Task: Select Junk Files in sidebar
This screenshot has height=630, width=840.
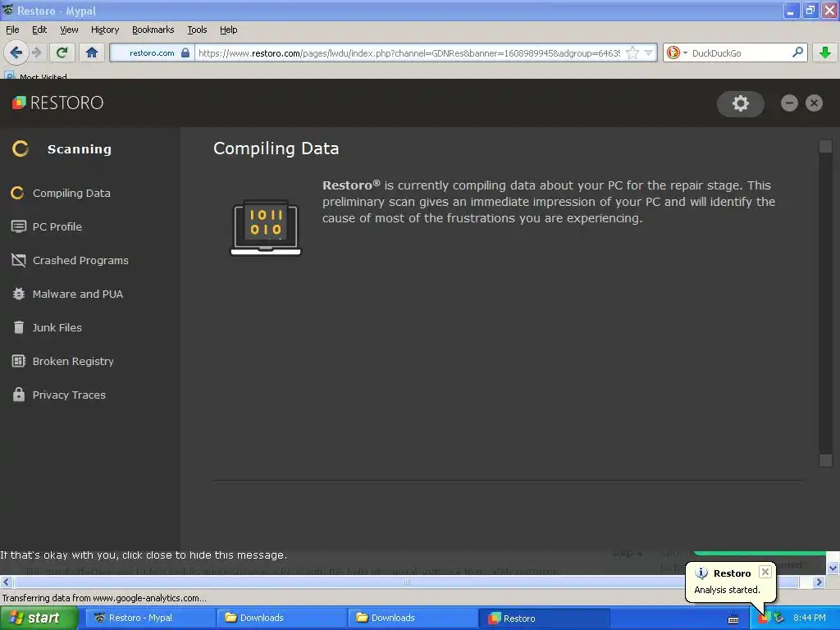Action: point(57,327)
